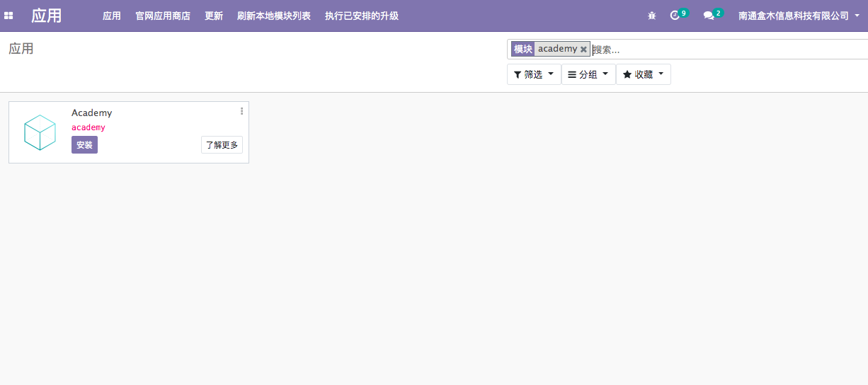The width and height of the screenshot is (868, 385).
Task: Expand the 分组 group-by dropdown
Action: [588, 74]
